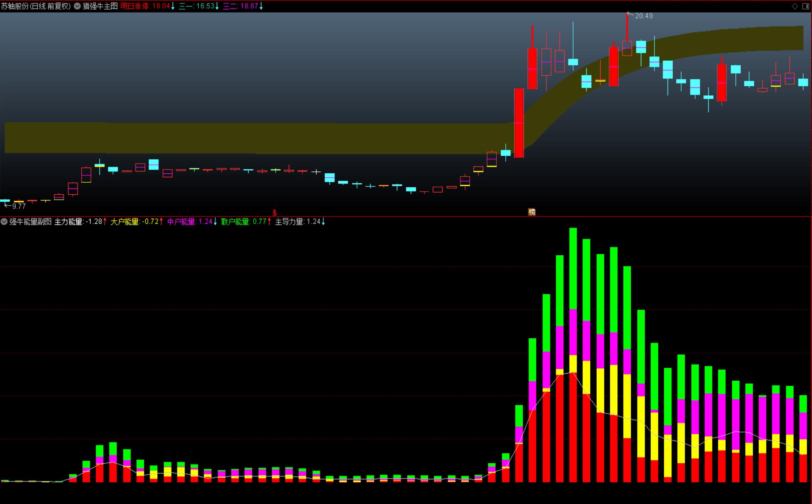This screenshot has height=504, width=812.
Task: Click the 主力能量 -1.28 readout
Action: (79, 222)
